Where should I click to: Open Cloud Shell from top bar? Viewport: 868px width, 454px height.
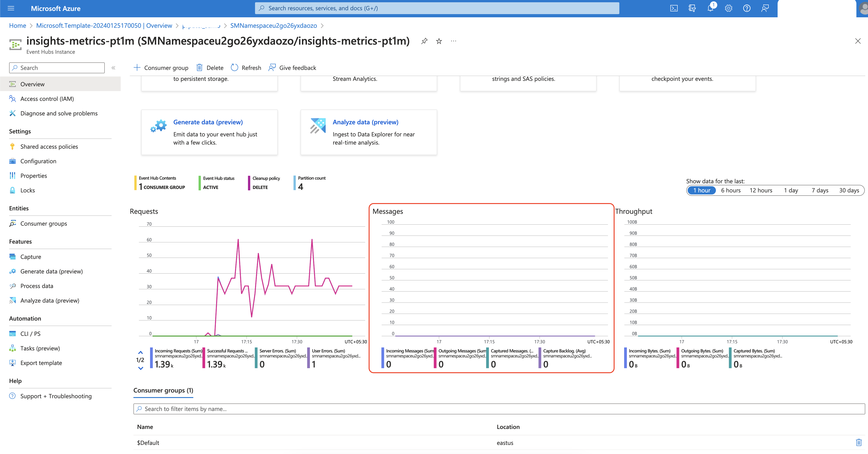[x=674, y=8]
